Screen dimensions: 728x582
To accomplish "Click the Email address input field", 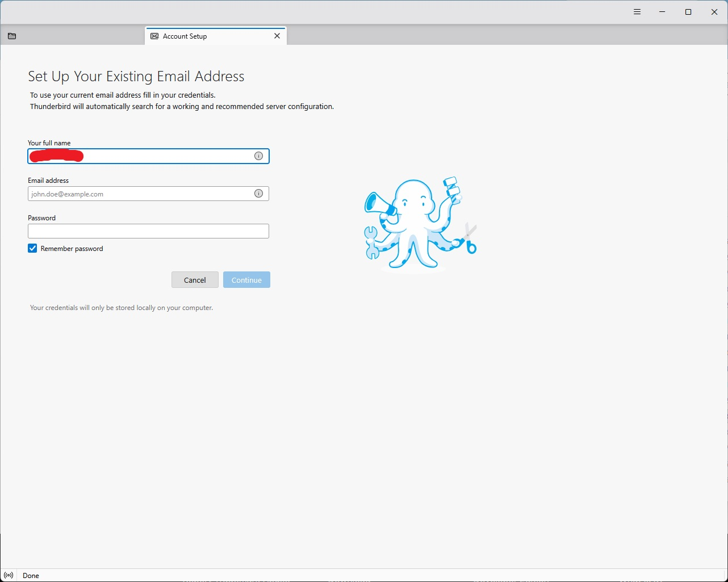I will 148,194.
